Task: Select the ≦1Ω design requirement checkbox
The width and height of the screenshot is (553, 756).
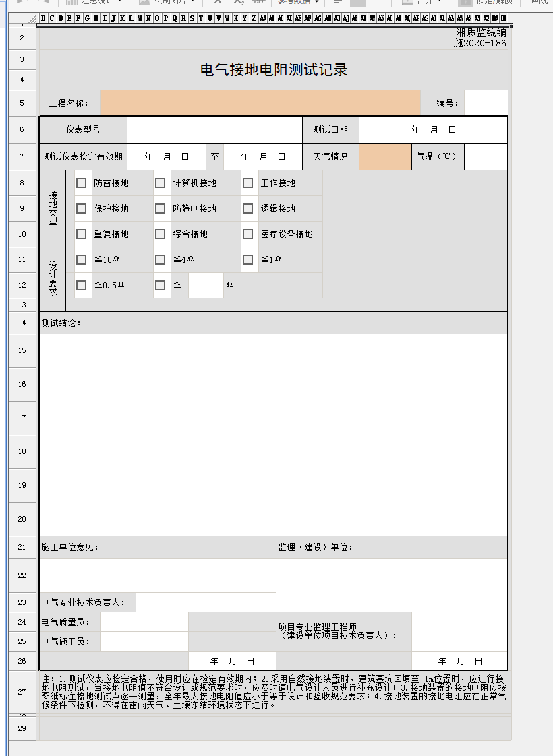Action: (x=248, y=260)
